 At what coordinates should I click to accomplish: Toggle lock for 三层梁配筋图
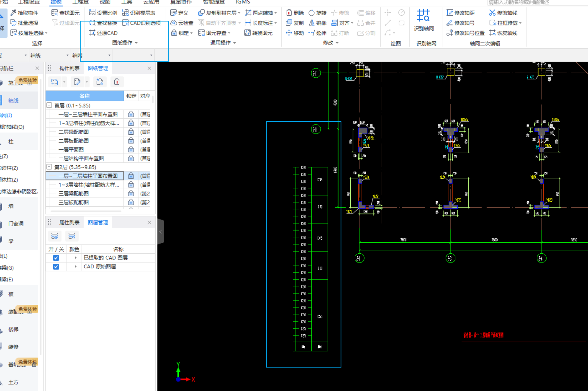click(x=131, y=194)
